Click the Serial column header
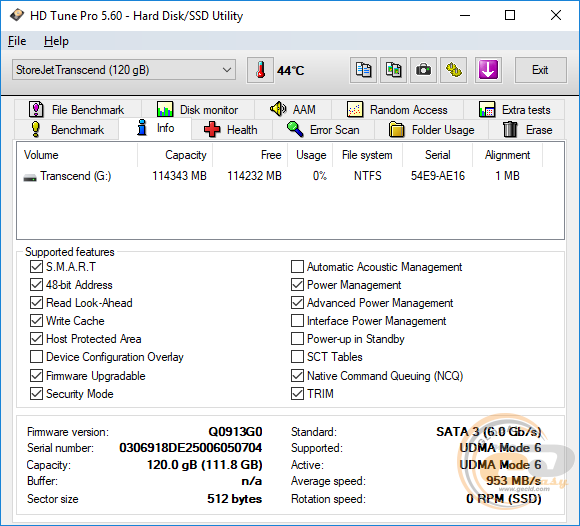The width and height of the screenshot is (580, 526). point(438,155)
